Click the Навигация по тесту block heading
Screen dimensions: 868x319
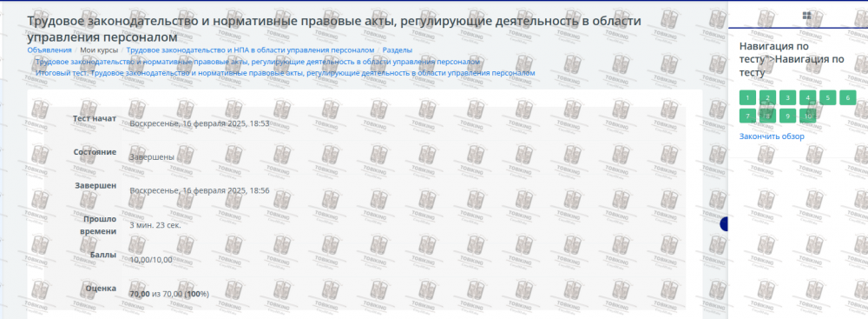(792, 59)
